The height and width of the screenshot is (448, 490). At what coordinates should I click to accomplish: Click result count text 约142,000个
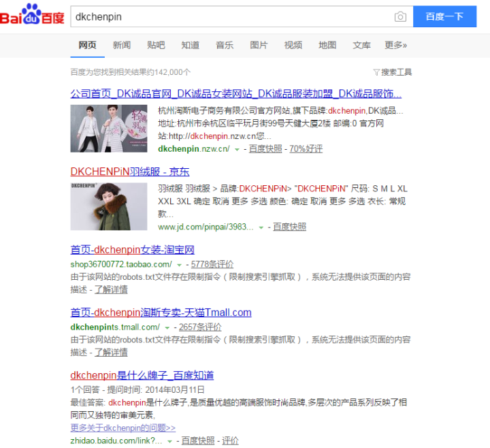coord(169,72)
